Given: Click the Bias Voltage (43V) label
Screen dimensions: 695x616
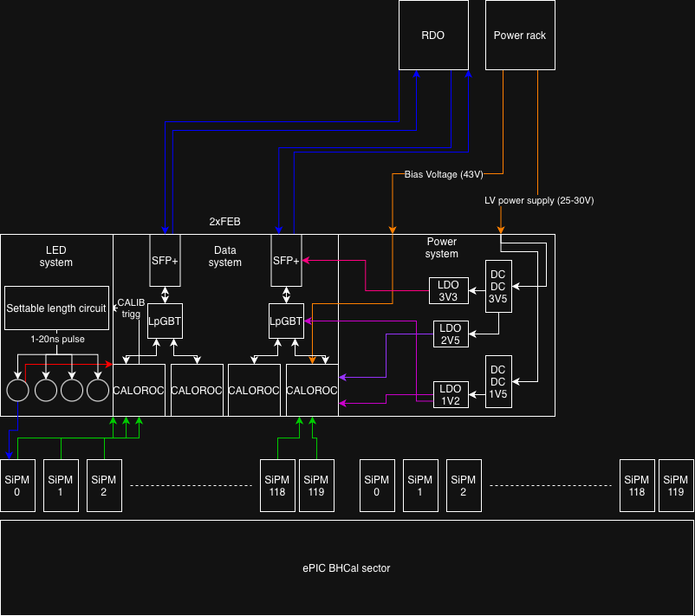Looking at the screenshot, I should click(443, 174).
